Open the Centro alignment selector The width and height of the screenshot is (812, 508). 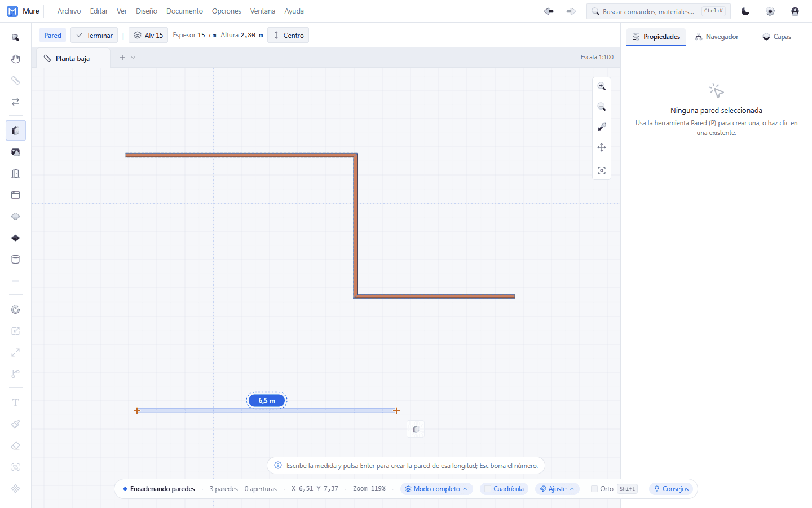coord(288,35)
